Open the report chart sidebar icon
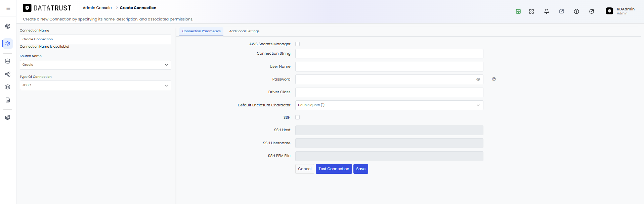 (x=8, y=100)
